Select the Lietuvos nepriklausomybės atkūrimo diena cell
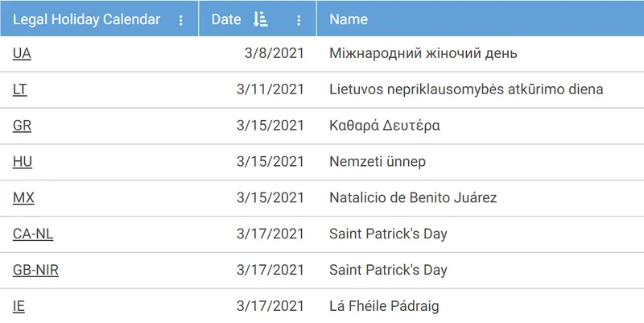The image size is (644, 323). click(x=466, y=89)
